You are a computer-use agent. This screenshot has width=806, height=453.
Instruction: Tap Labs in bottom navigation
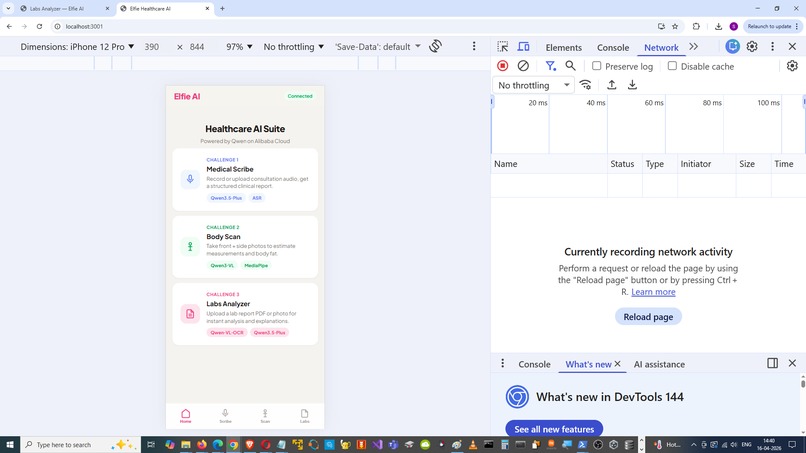(x=304, y=416)
